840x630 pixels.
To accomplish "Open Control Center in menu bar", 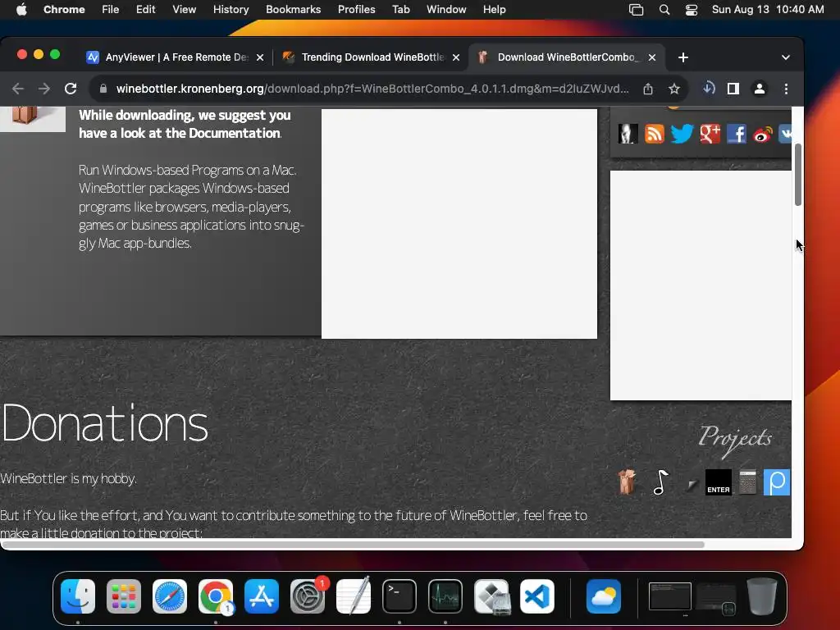I will 691,10.
